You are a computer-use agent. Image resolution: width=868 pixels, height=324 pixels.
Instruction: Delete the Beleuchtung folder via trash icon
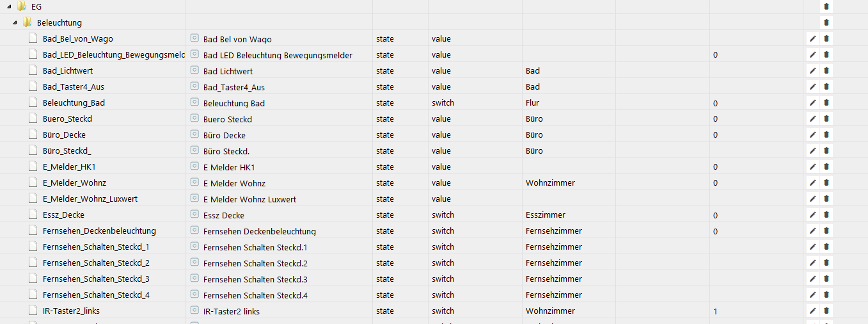click(x=826, y=22)
